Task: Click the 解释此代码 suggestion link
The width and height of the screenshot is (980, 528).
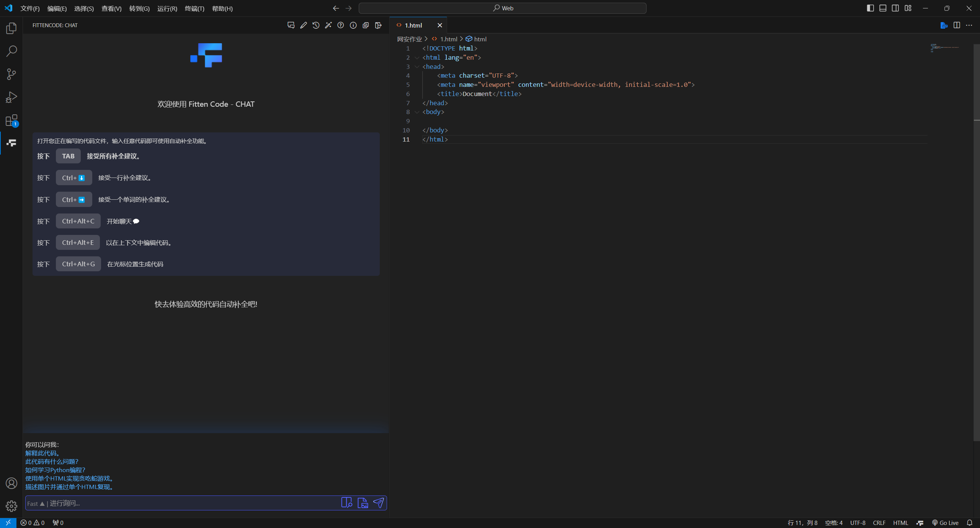Action: (42, 453)
